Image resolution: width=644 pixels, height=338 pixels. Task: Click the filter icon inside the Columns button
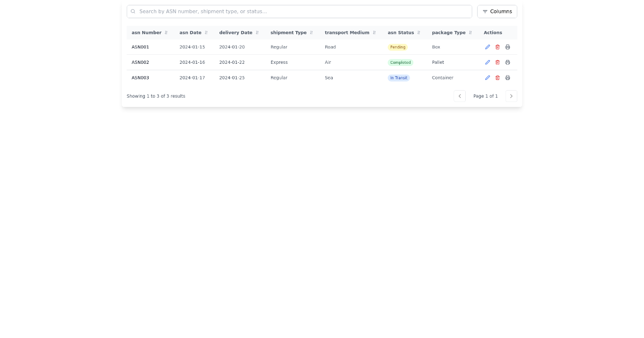[485, 11]
